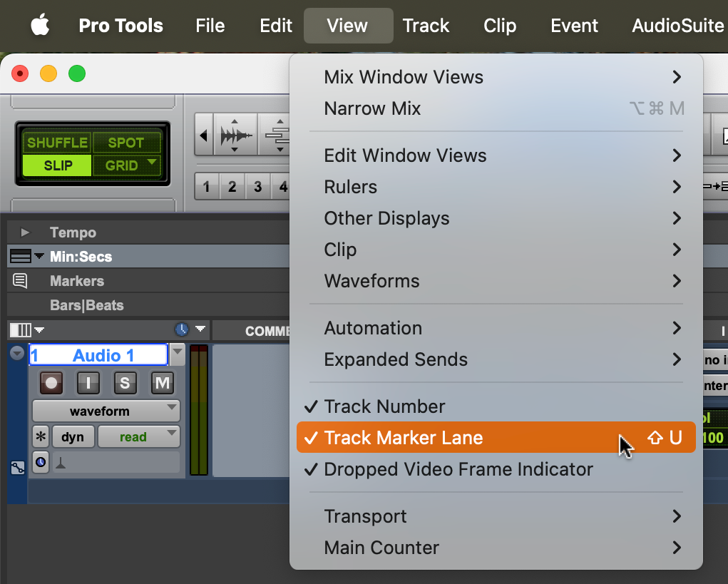Image resolution: width=728 pixels, height=584 pixels.
Task: Uncheck Track Number in the View menu
Action: tap(385, 406)
